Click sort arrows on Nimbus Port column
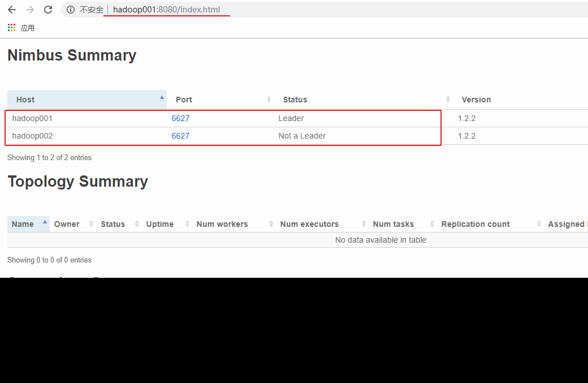 [269, 100]
